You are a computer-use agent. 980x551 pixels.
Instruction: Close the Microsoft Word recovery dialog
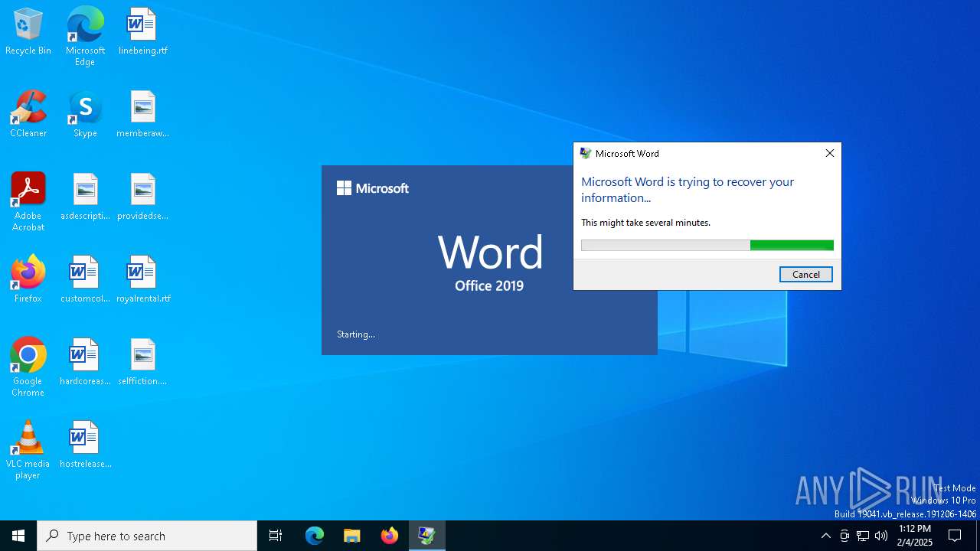830,153
